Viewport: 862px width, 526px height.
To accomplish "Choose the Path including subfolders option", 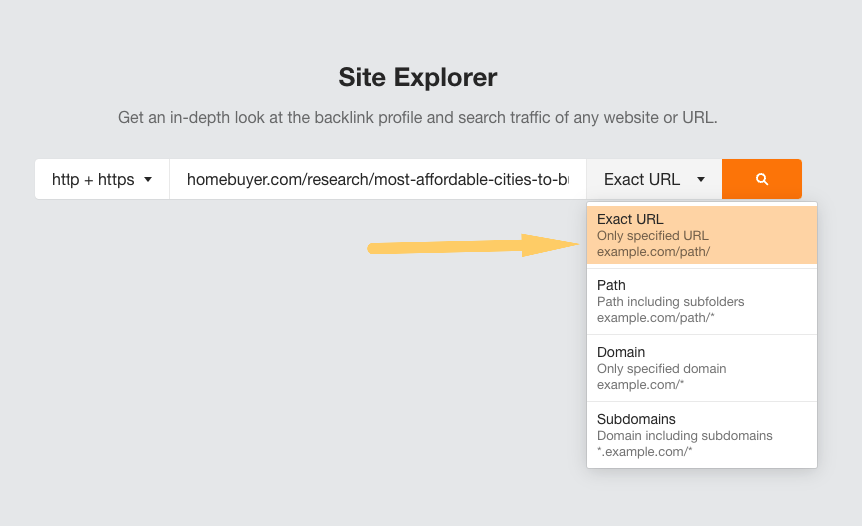I will [702, 301].
